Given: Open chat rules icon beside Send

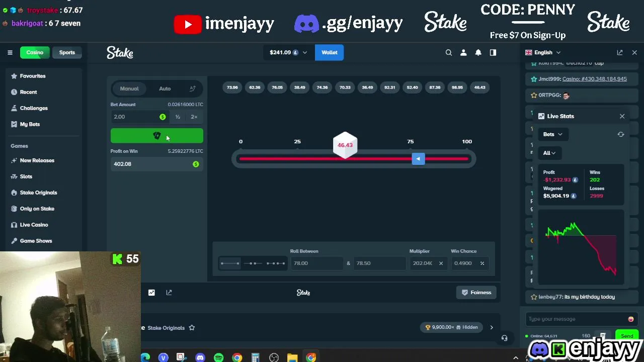Looking at the screenshot, I should click(603, 335).
